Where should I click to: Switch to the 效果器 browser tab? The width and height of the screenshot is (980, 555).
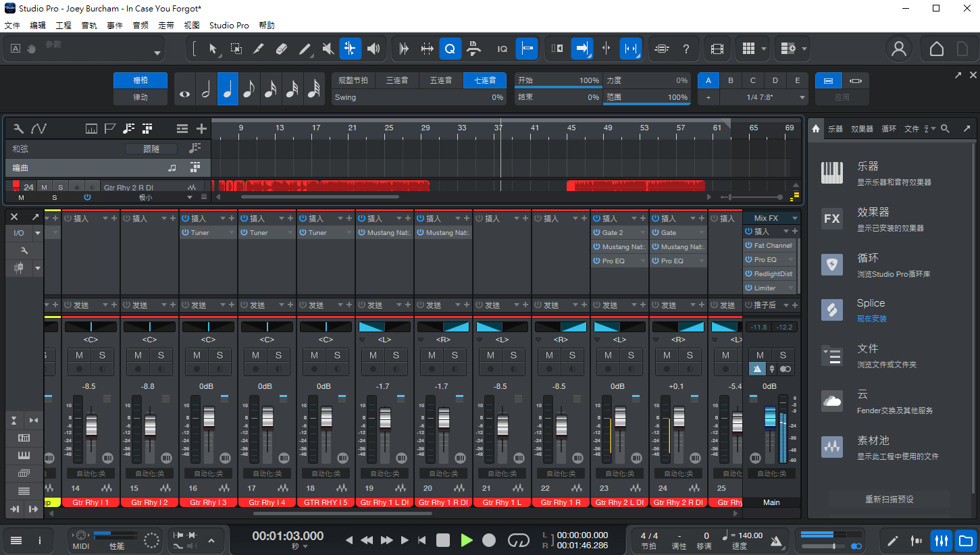point(862,128)
